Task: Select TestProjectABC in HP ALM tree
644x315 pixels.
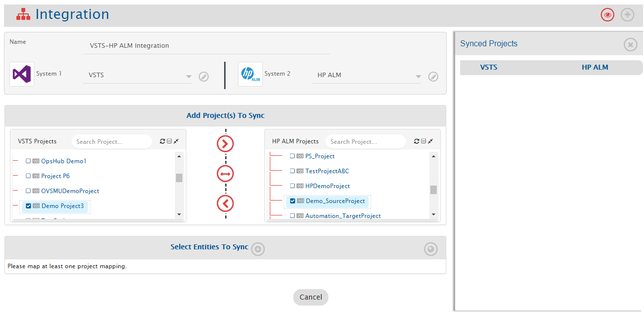Action: 327,171
